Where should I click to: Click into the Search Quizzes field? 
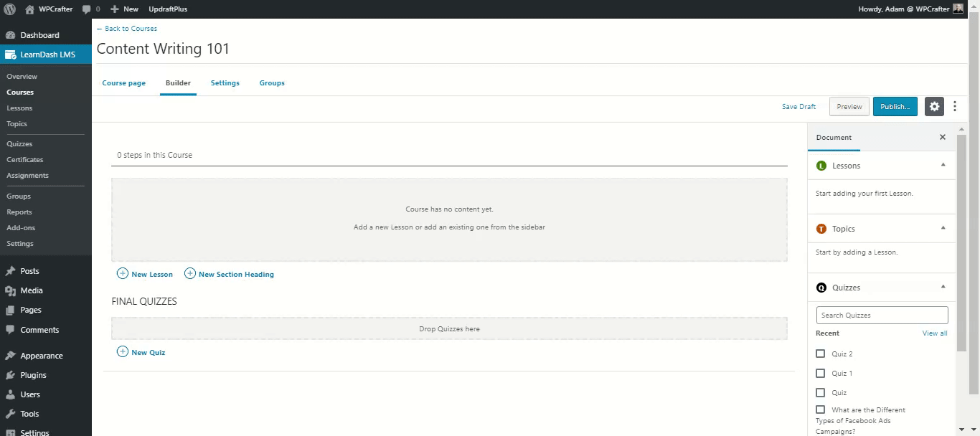tap(882, 315)
